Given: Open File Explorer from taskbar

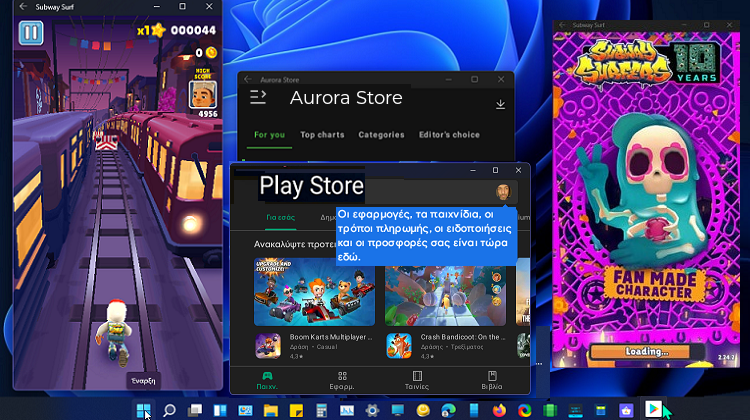Looking at the screenshot, I should pos(271,410).
